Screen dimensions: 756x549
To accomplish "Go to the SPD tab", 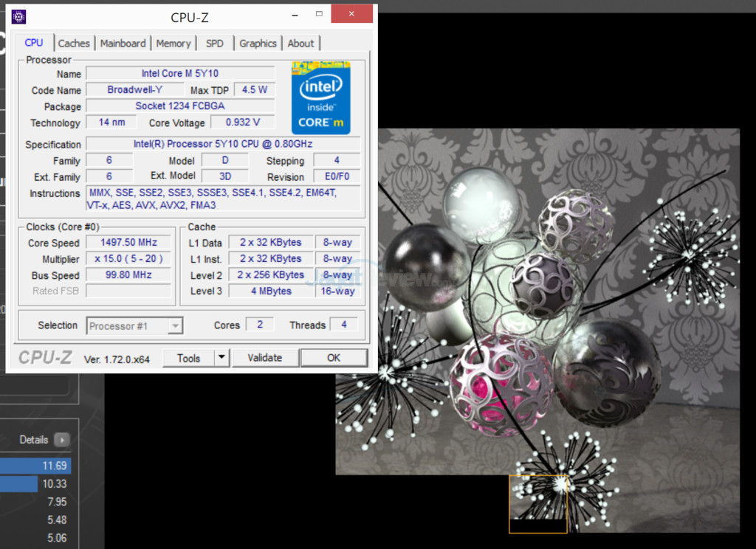I will pyautogui.click(x=215, y=44).
